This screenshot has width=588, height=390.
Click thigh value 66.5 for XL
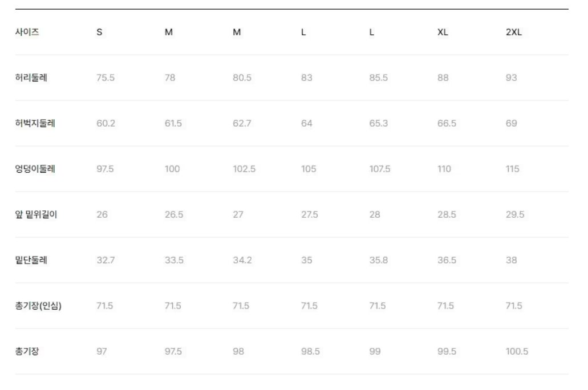coord(447,123)
